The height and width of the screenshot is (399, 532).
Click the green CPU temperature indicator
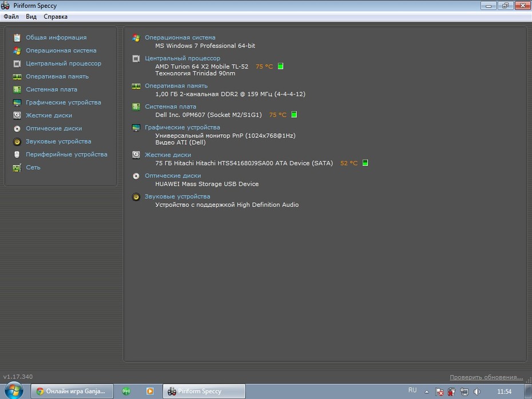tap(281, 66)
